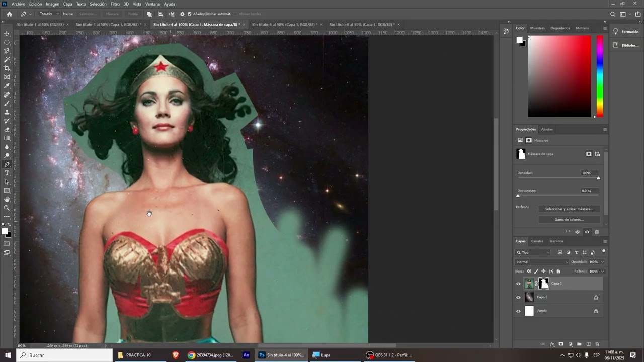Viewport: 644px width, 362px height.
Task: Uncheck Añadir/Eliminar automát. checkbox
Action: [x=189, y=14]
